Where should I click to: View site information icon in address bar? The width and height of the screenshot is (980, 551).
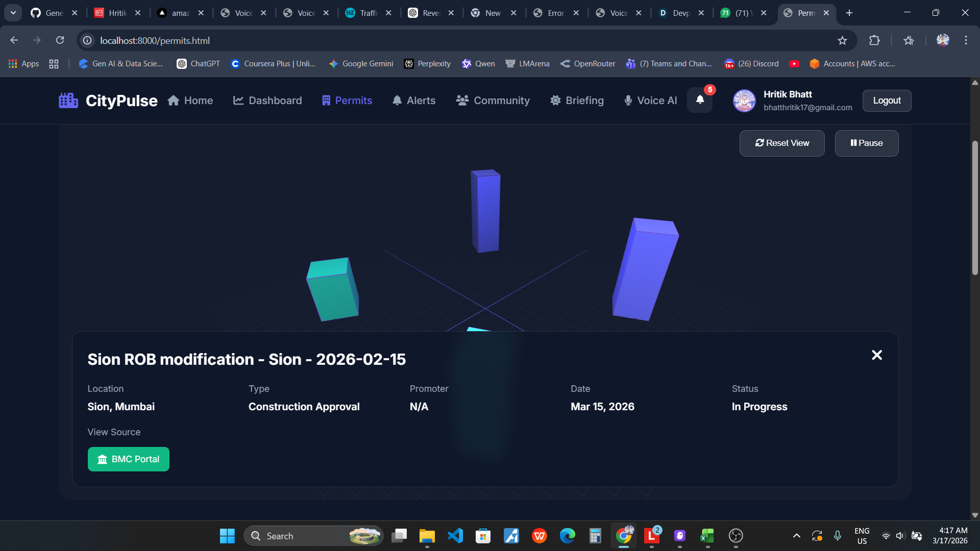point(88,40)
